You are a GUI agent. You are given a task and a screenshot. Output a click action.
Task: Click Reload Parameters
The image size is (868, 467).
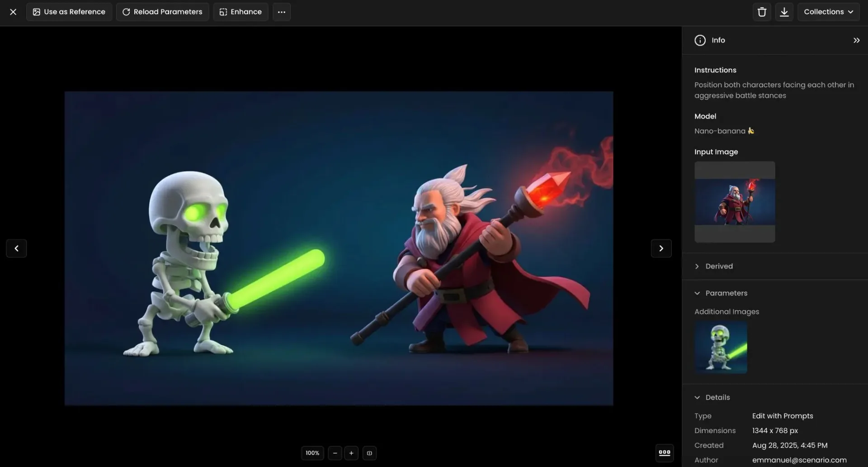(x=162, y=12)
